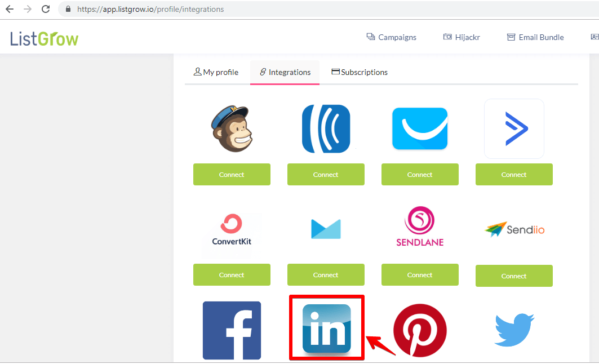Connect the Sendlane integration
Image resolution: width=599 pixels, height=364 pixels.
420,274
